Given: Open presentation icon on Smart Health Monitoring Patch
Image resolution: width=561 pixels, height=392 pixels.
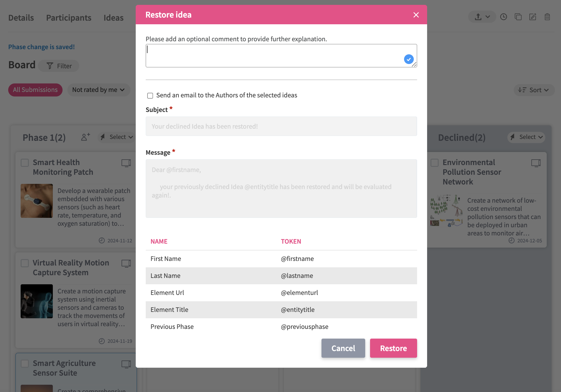Looking at the screenshot, I should tap(126, 163).
